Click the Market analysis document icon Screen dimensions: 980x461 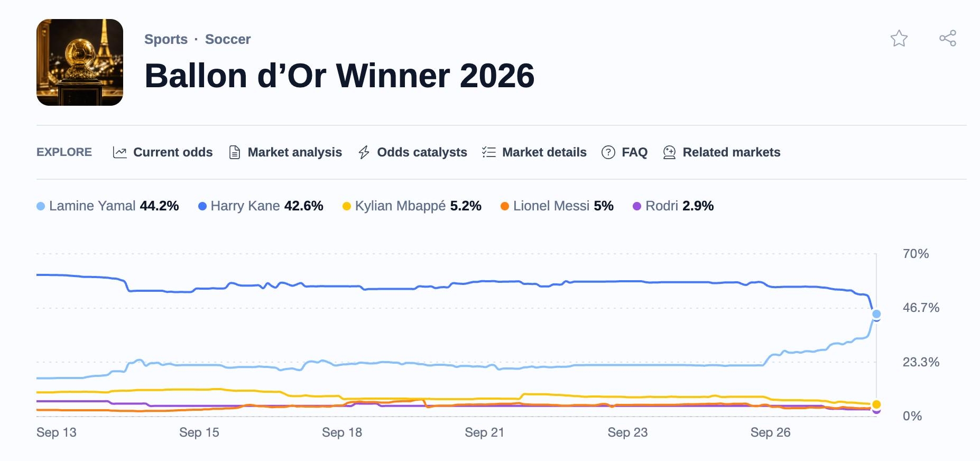point(235,152)
